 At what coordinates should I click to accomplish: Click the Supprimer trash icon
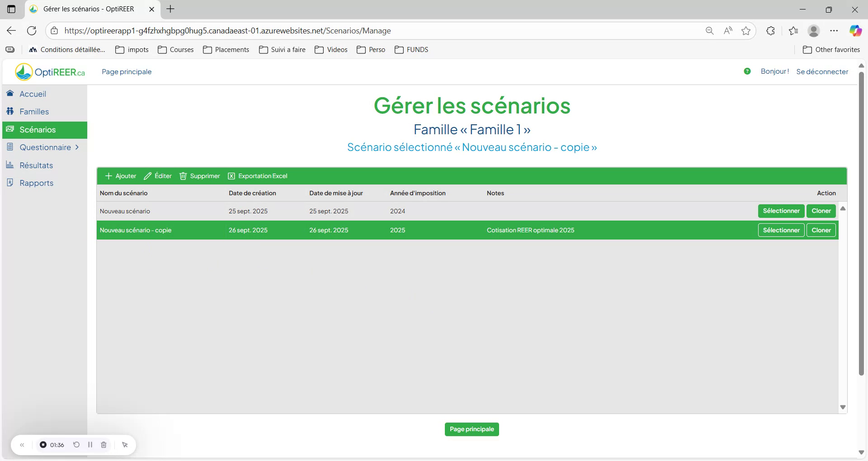point(183,176)
